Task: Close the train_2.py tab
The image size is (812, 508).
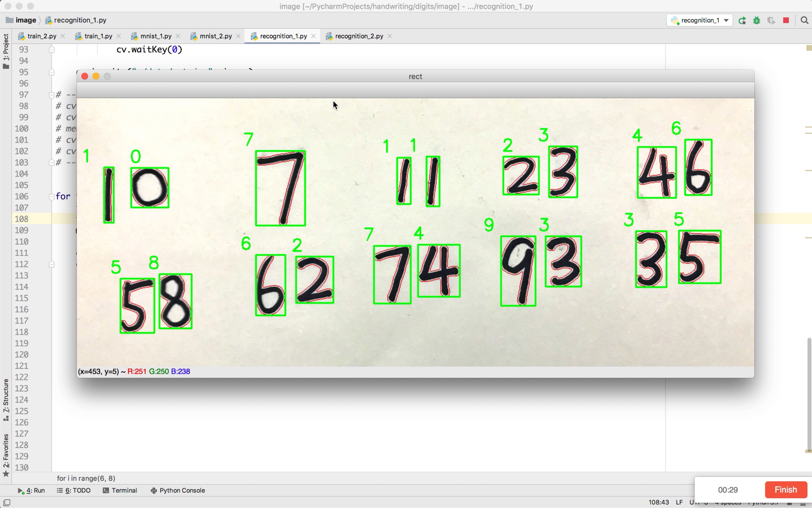Action: click(63, 36)
